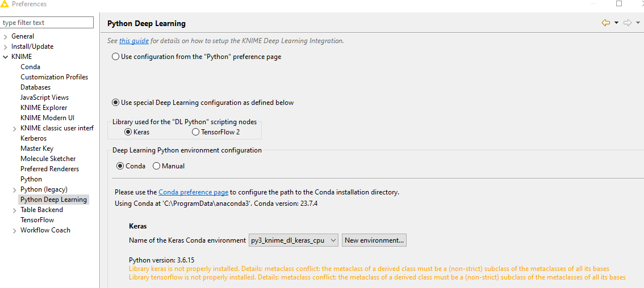Screen dimensions: 644x288
Task: Click the forward navigation arrow
Action: point(627,23)
